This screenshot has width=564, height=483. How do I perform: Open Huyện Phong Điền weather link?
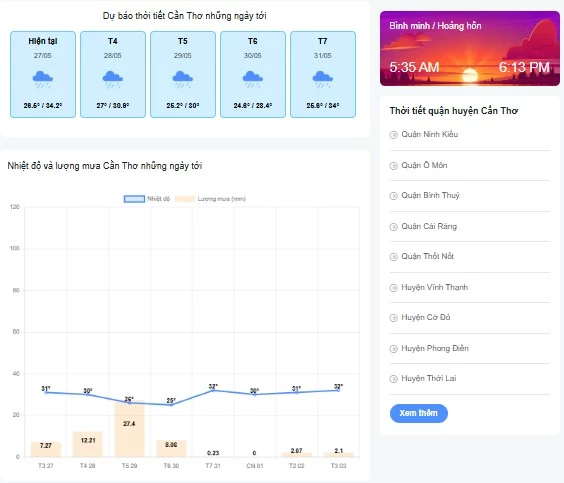click(x=435, y=348)
